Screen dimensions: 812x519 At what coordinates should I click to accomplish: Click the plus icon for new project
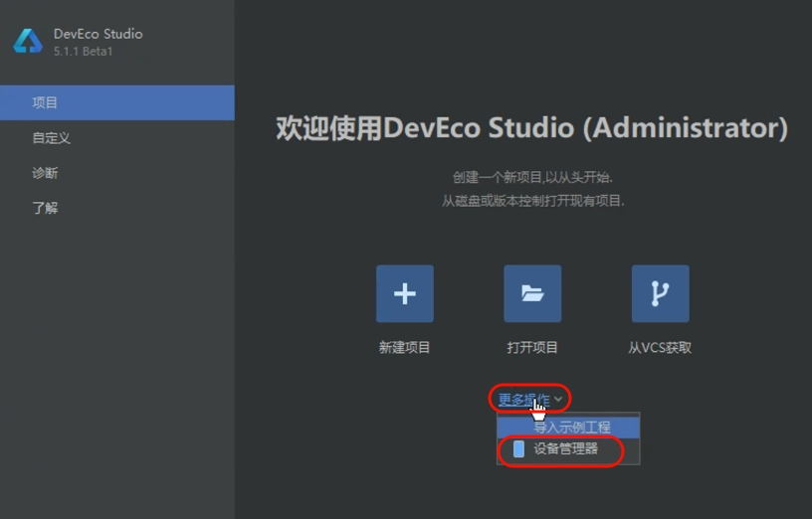click(x=404, y=293)
